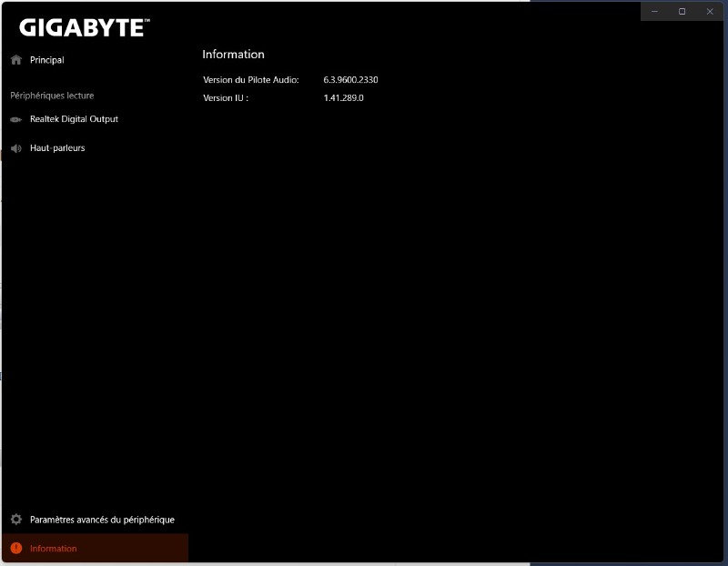Viewport: 728px width, 566px height.
Task: Maximize the Gigabyte audio window
Action: coord(682,11)
